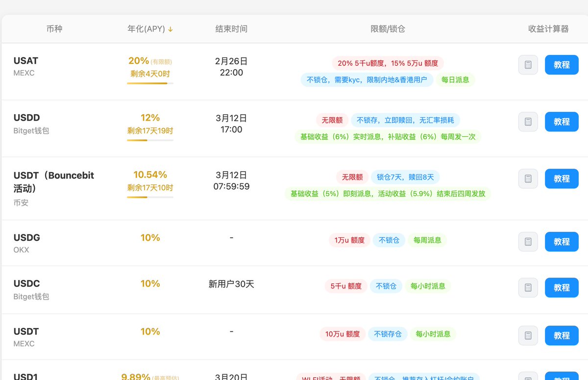Image resolution: width=588 pixels, height=380 pixels.
Task: Click the 2月26日 22:00 end time
Action: coord(231,67)
